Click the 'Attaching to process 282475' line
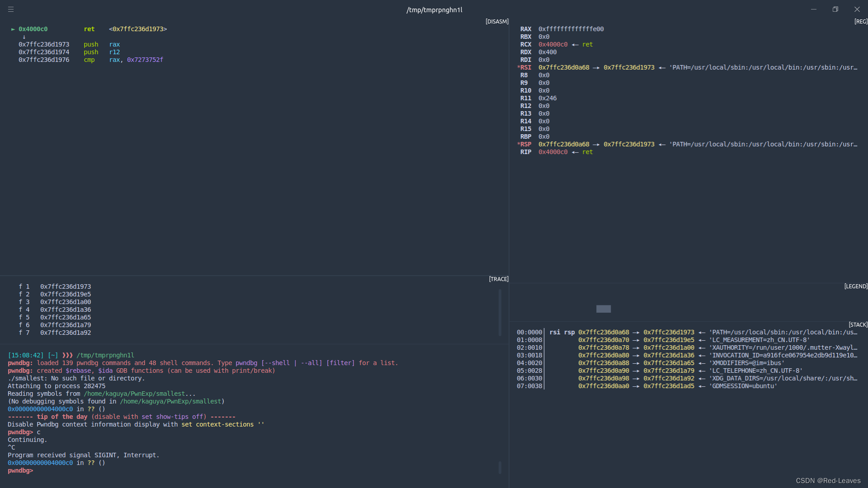This screenshot has width=868, height=488. point(57,386)
